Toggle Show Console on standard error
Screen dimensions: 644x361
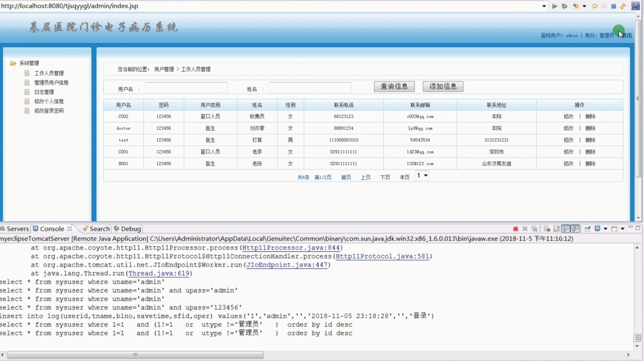[x=575, y=229]
